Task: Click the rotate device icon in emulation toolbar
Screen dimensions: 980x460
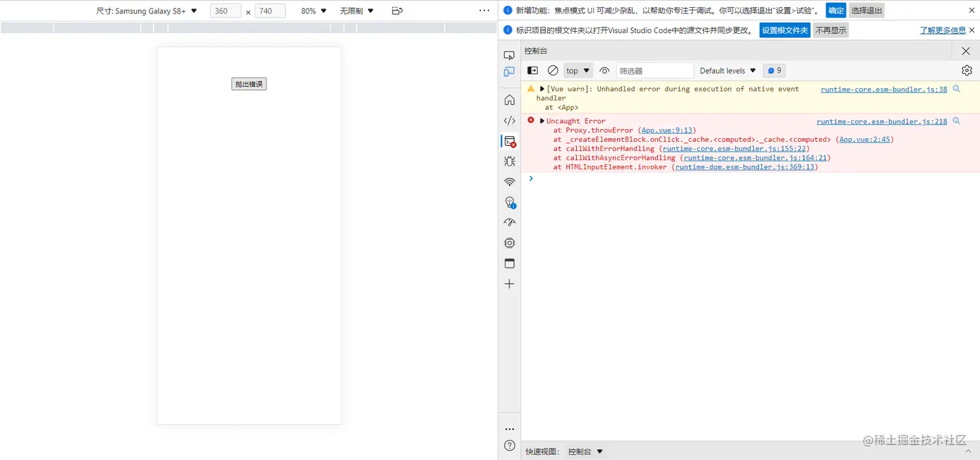Action: click(397, 11)
